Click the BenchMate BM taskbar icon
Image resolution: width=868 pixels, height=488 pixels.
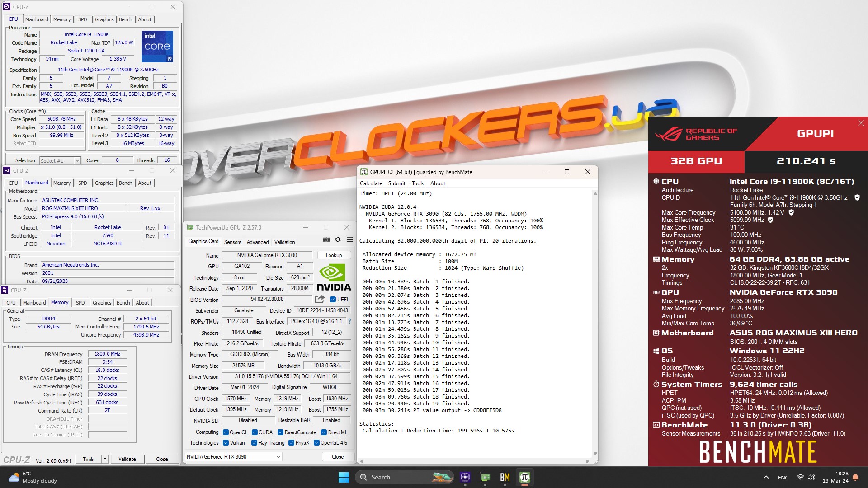point(505,477)
